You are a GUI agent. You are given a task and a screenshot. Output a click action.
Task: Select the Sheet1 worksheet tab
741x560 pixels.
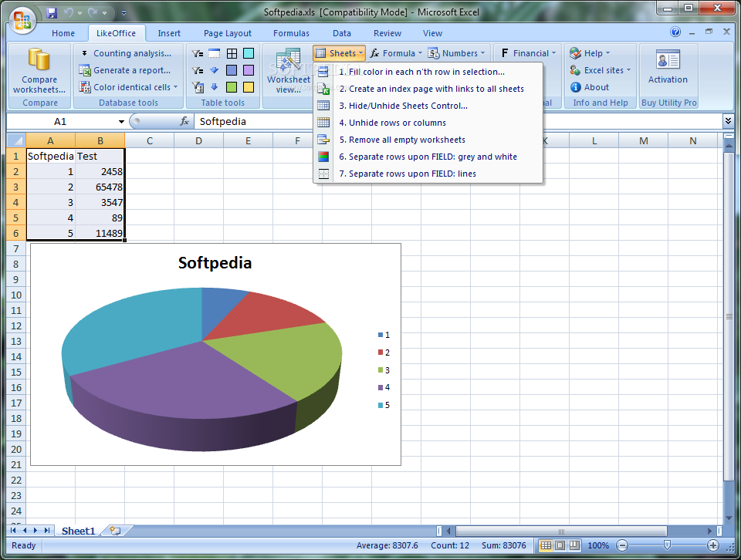(79, 531)
